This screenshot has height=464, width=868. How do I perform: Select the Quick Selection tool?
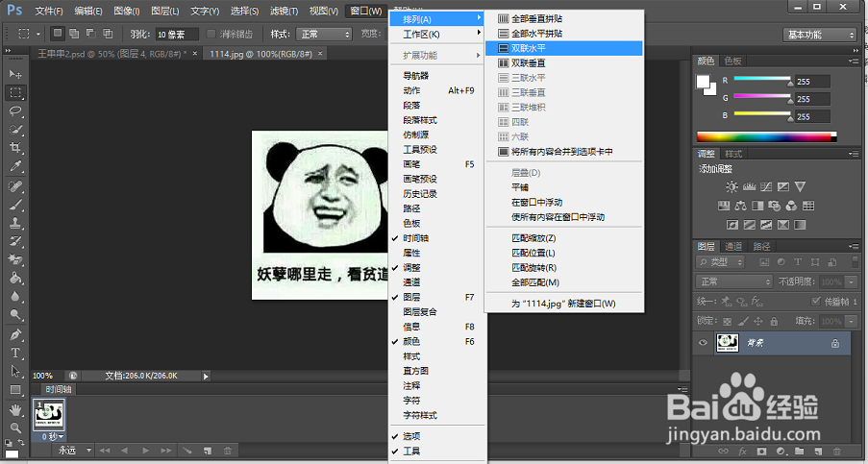click(15, 130)
